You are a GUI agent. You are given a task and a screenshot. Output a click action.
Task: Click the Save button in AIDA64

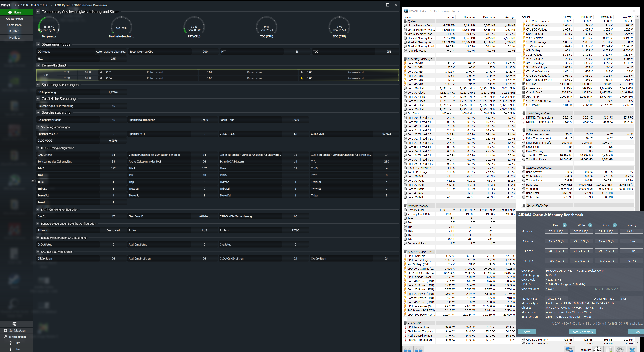click(527, 332)
